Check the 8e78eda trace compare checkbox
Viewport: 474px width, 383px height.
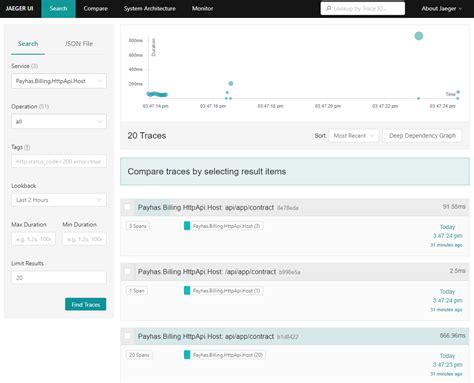coord(127,207)
